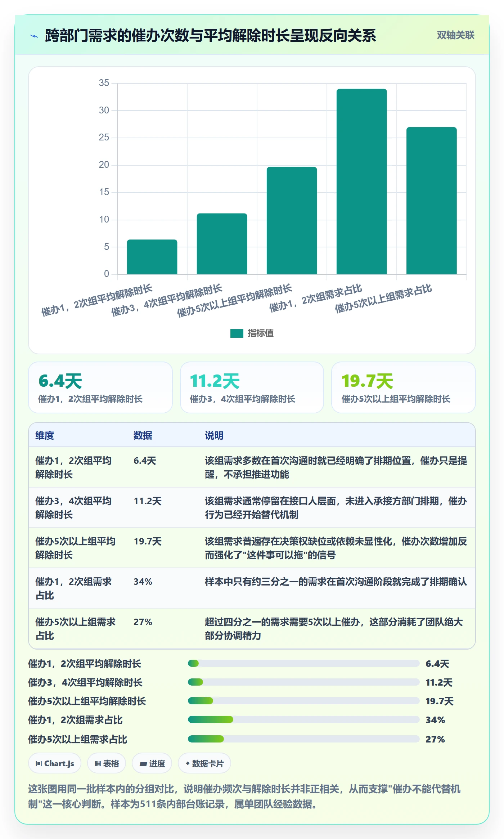
Task: Click the 27% cell in the table
Action: (143, 622)
